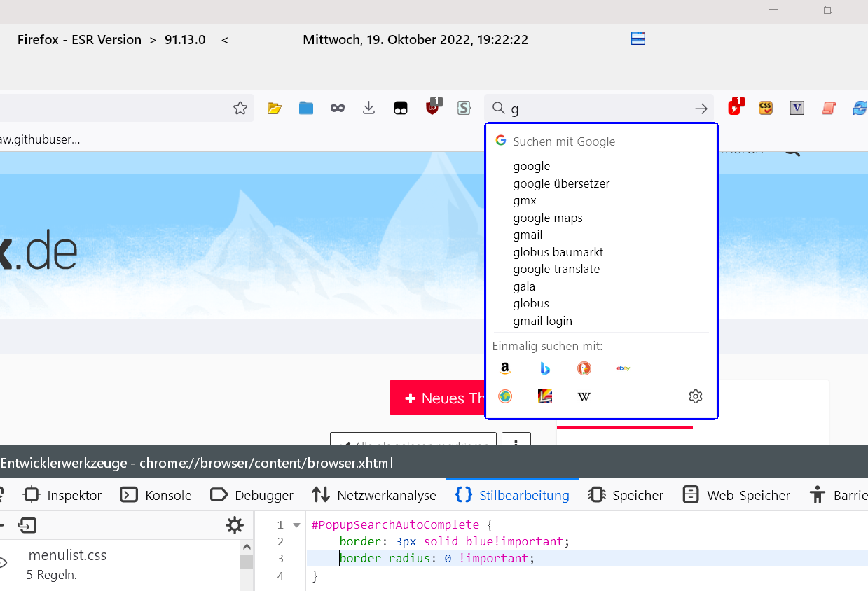Search once with Bing
The image size is (868, 591).
pos(545,368)
